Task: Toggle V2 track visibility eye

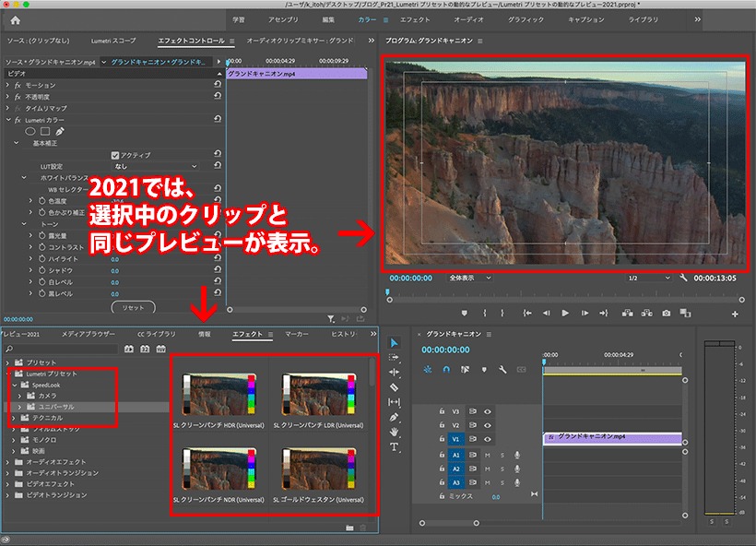Action: [x=488, y=425]
